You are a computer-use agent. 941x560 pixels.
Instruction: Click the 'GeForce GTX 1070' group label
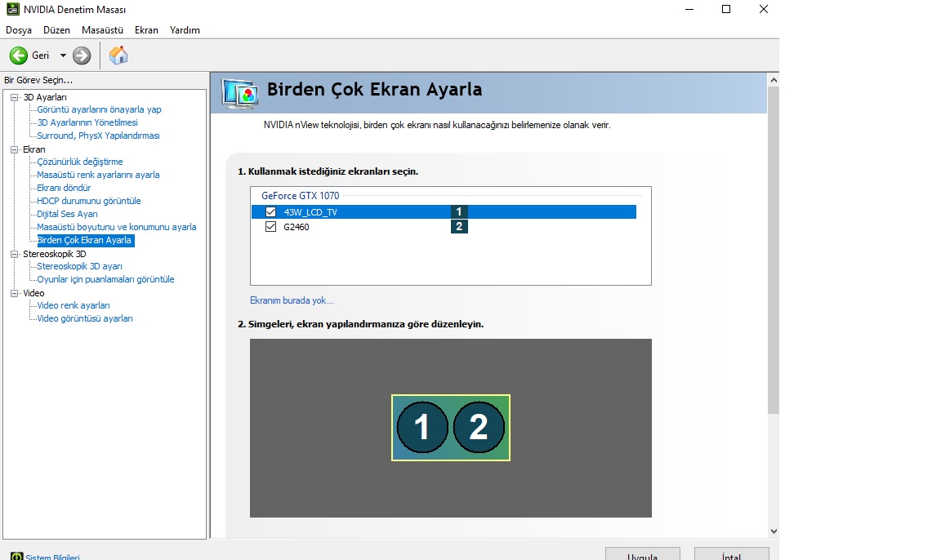[300, 195]
